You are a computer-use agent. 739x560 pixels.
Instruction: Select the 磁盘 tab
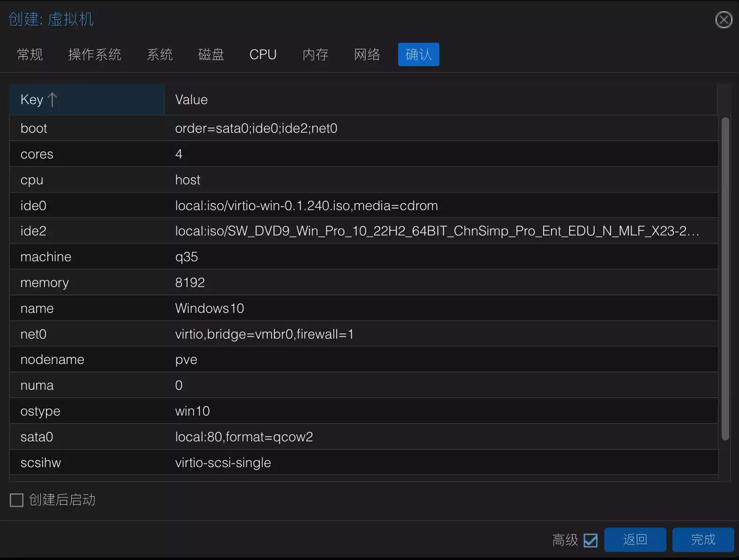pos(211,54)
